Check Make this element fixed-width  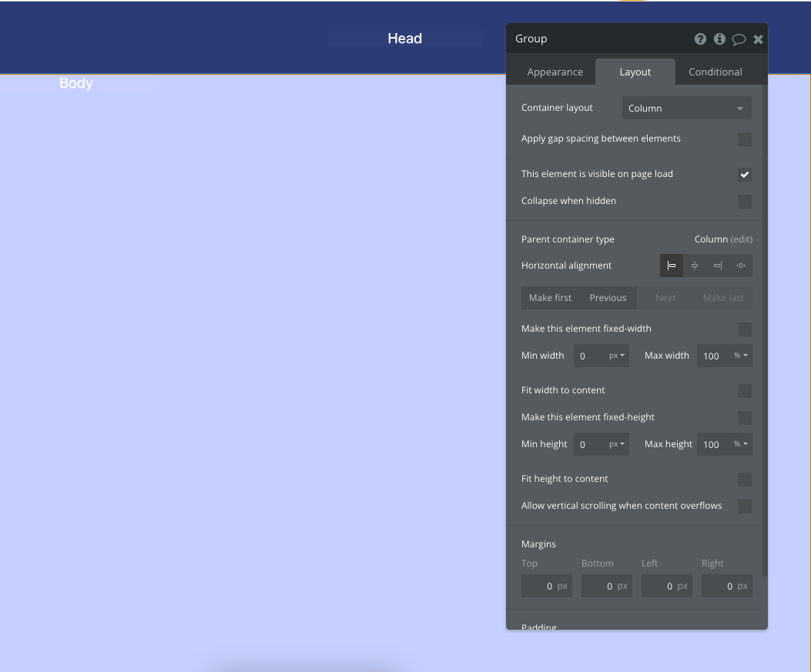click(x=744, y=329)
